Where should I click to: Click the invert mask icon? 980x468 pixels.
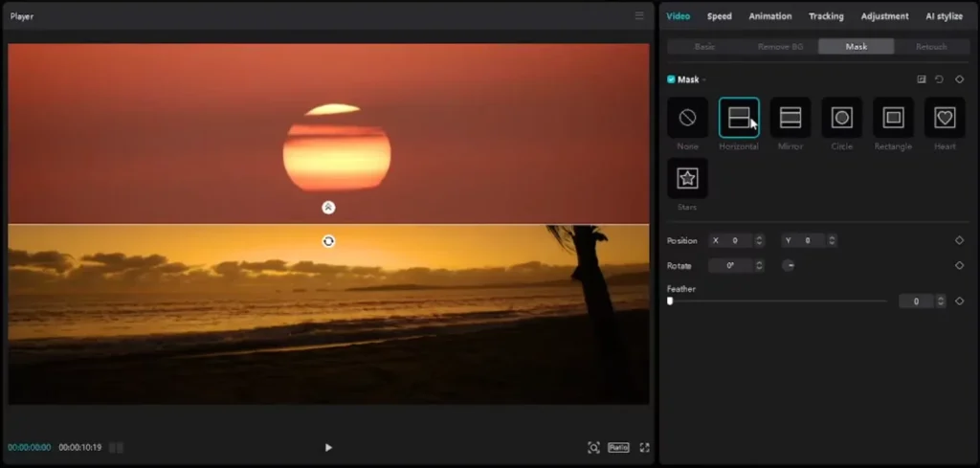pyautogui.click(x=922, y=79)
